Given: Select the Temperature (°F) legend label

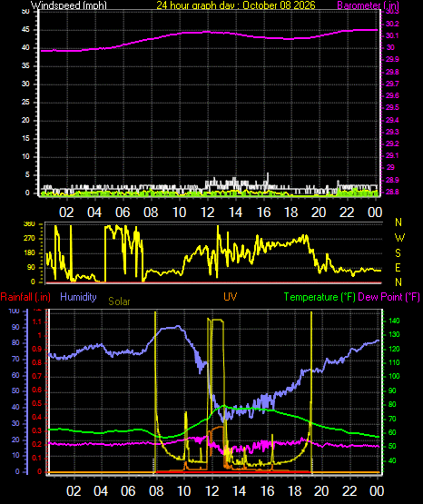Looking at the screenshot, I should (320, 297).
